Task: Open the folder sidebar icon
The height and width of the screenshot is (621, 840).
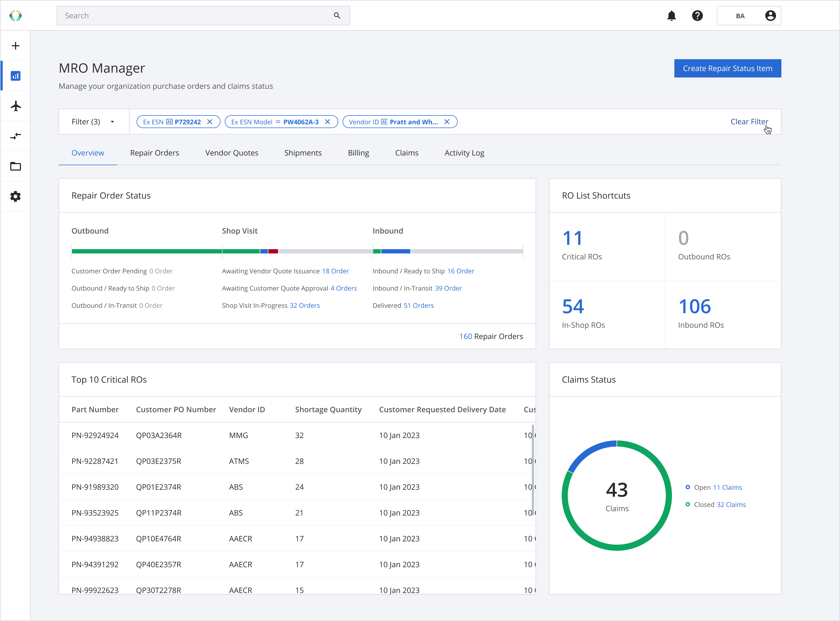Action: (x=15, y=166)
